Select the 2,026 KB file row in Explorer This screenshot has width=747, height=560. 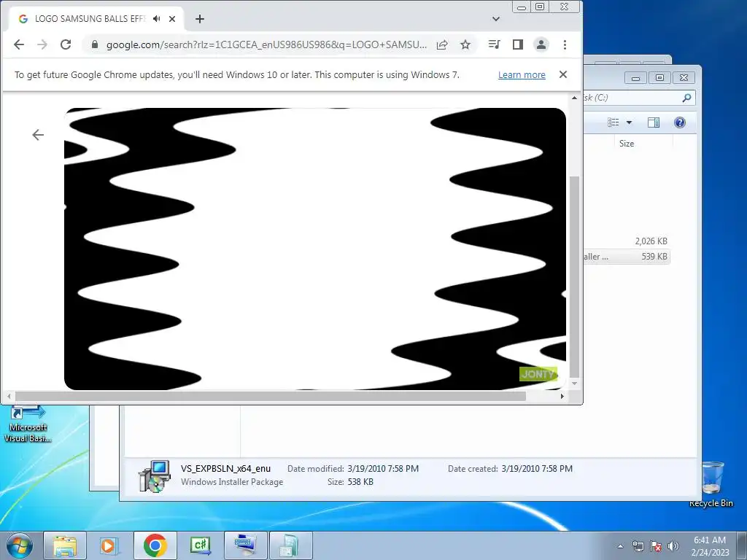pyautogui.click(x=627, y=241)
